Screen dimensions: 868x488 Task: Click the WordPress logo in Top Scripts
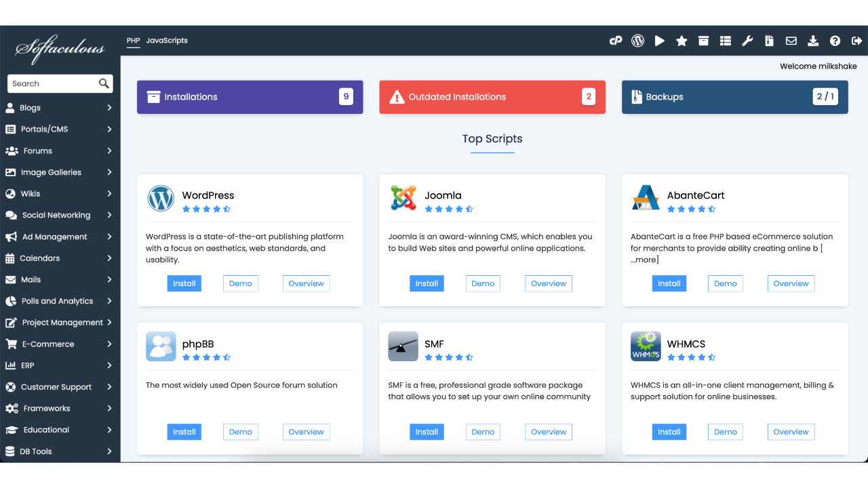pyautogui.click(x=161, y=199)
